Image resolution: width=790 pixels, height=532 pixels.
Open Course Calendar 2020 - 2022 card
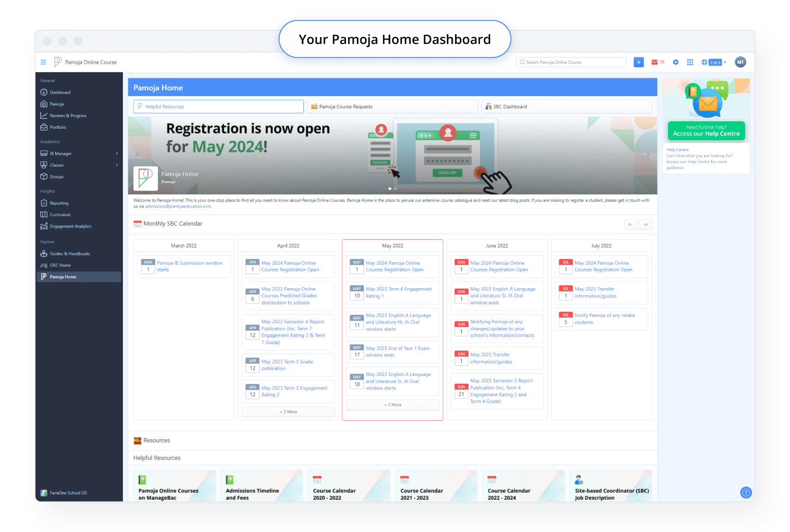(349, 486)
